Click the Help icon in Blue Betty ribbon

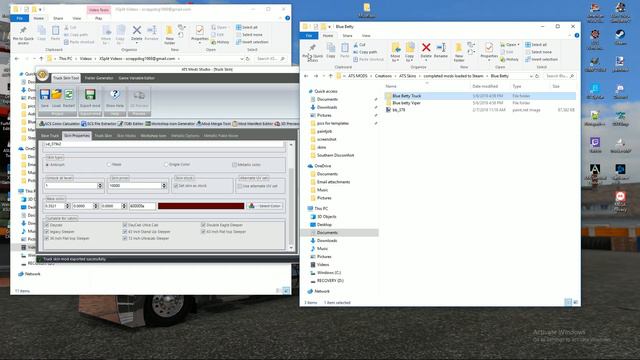[577, 36]
